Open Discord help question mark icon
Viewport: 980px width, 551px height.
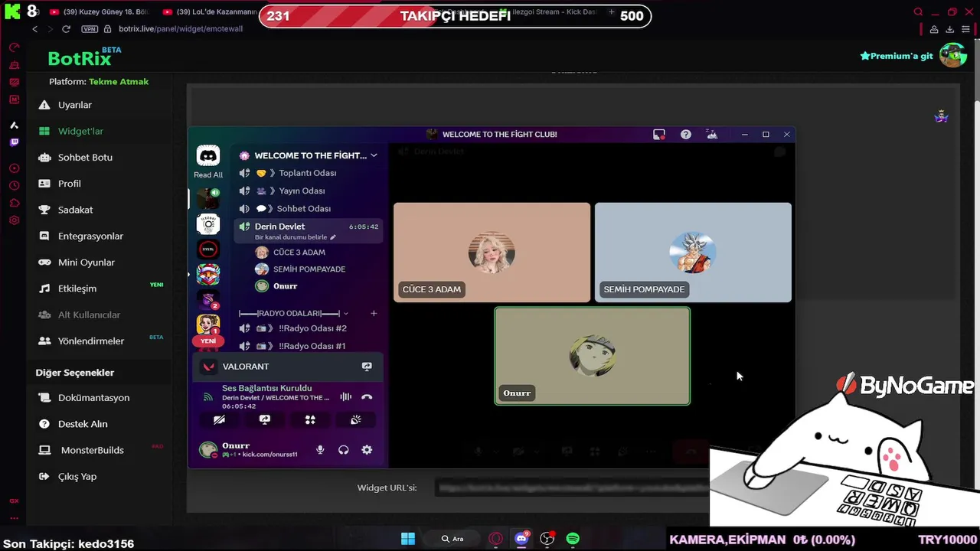point(686,134)
